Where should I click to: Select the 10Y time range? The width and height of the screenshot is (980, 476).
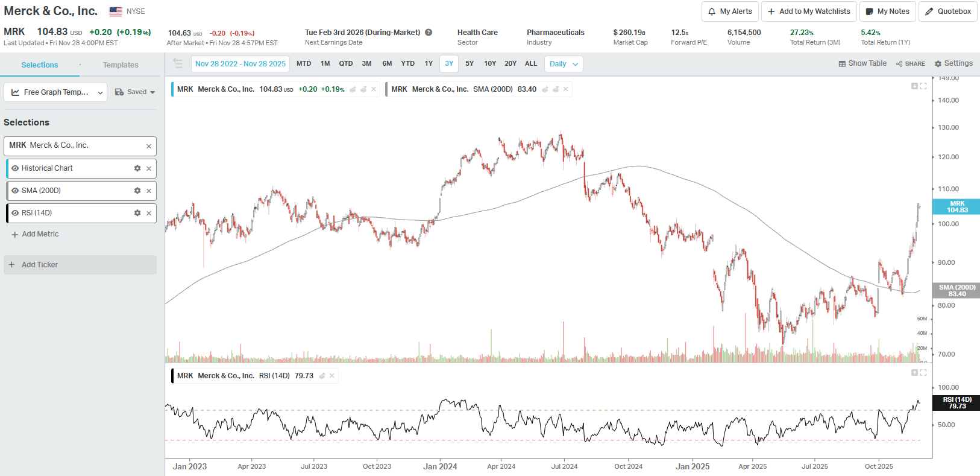click(490, 63)
